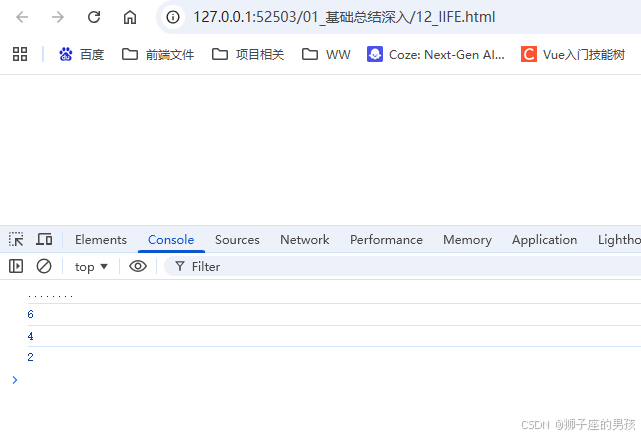Open the Coze: Next-Gen AI bookmark
641x436 pixels.
coord(436,54)
